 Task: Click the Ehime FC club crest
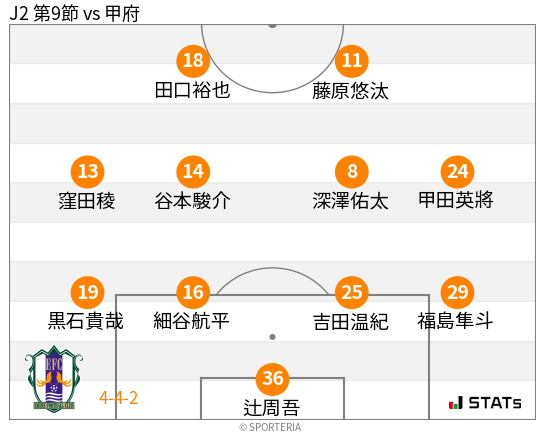54,379
